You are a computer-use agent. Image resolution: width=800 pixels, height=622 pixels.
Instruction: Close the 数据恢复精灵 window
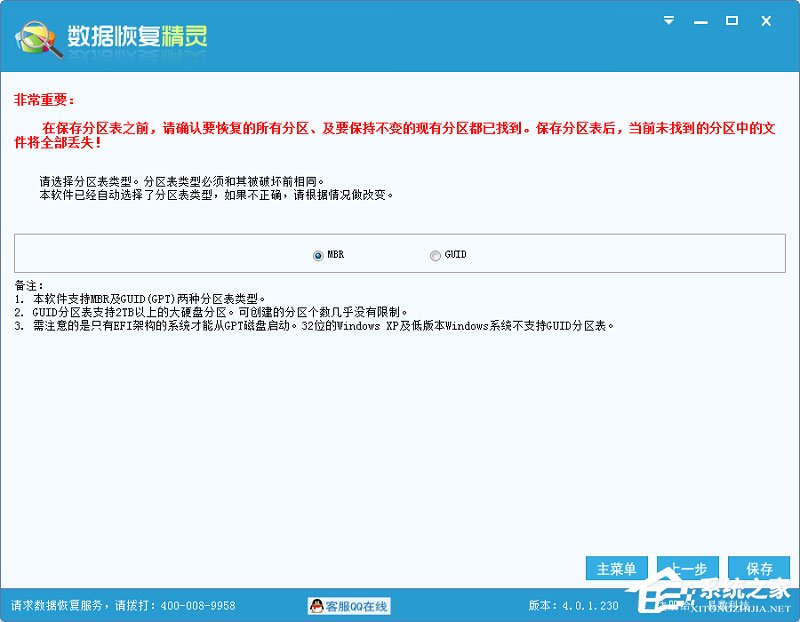(x=766, y=21)
